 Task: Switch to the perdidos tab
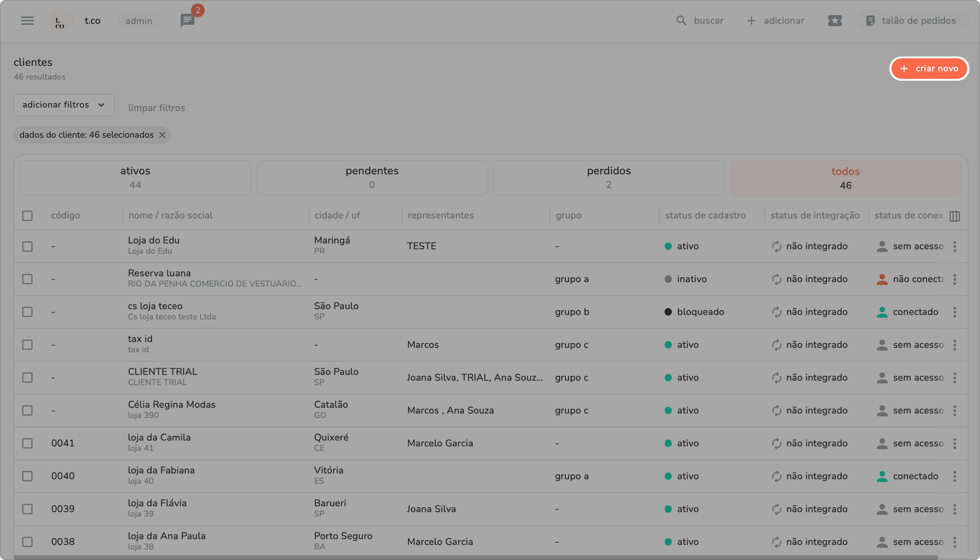click(x=609, y=177)
